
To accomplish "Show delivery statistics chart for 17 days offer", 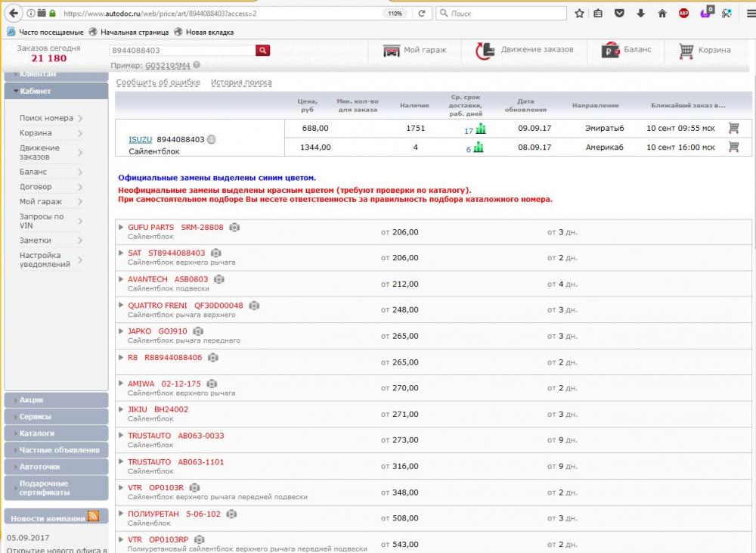I will (481, 129).
